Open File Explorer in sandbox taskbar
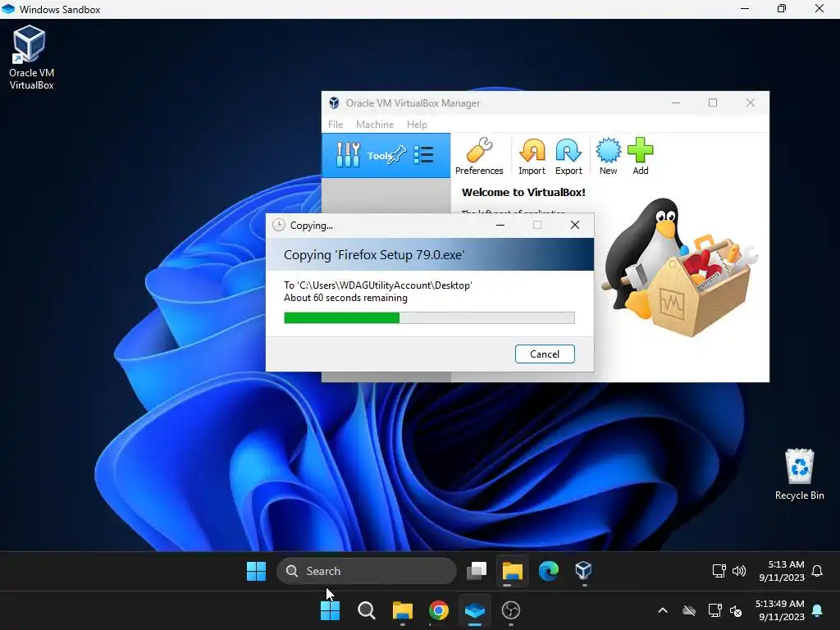 coord(512,571)
